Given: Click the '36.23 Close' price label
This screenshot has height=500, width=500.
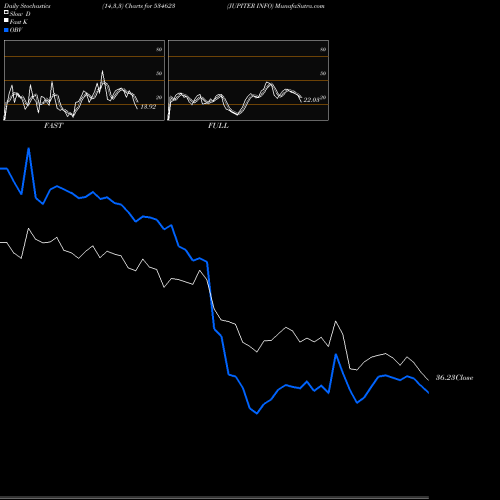Looking at the screenshot, I should 455,378.
